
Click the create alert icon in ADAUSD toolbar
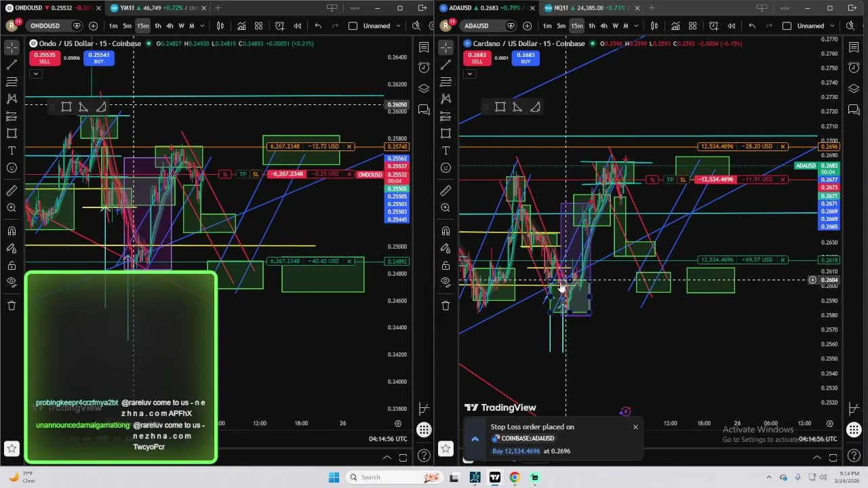[713, 26]
